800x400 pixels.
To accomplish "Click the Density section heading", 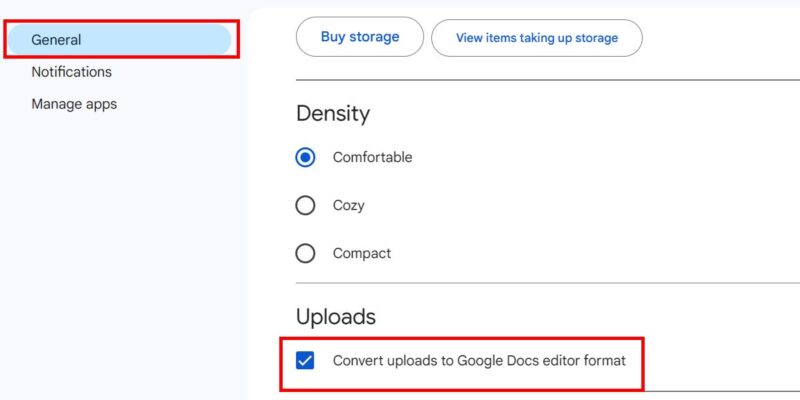I will click(333, 114).
